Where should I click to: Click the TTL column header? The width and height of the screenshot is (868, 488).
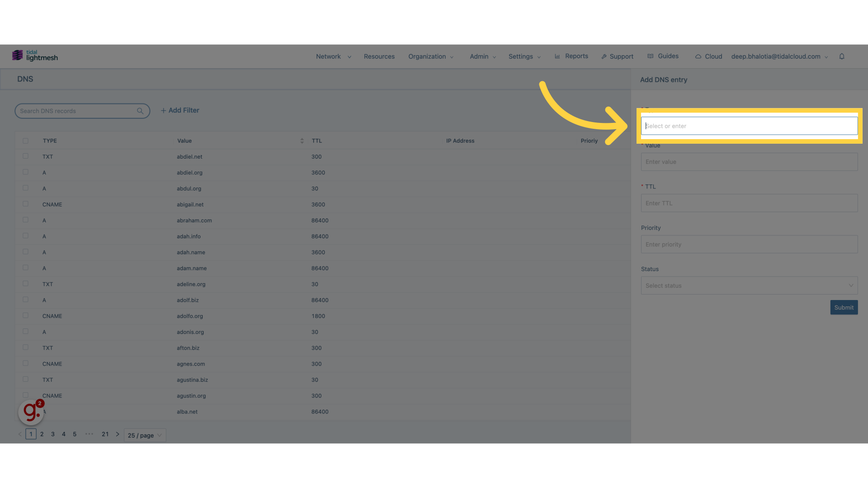(x=317, y=141)
